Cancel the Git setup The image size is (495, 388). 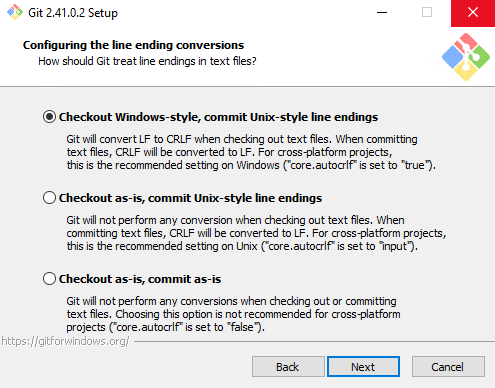[x=448, y=367]
